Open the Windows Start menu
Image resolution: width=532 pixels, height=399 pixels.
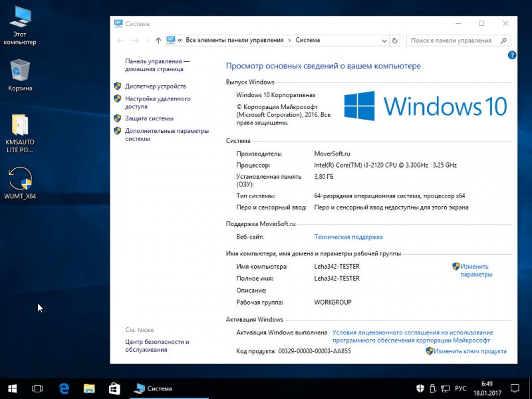(x=12, y=388)
